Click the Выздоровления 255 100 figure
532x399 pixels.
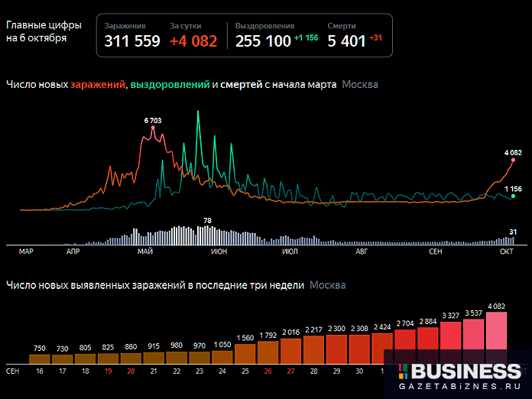pyautogui.click(x=263, y=41)
